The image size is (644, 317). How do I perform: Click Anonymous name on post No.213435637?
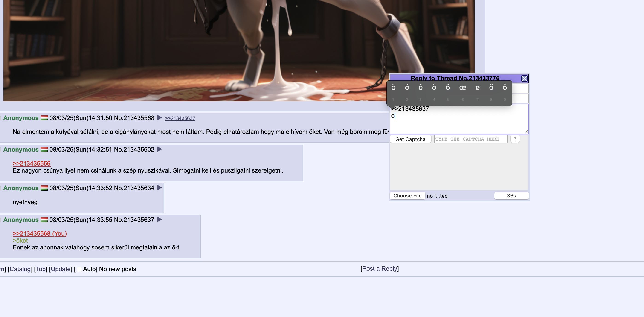tap(21, 220)
